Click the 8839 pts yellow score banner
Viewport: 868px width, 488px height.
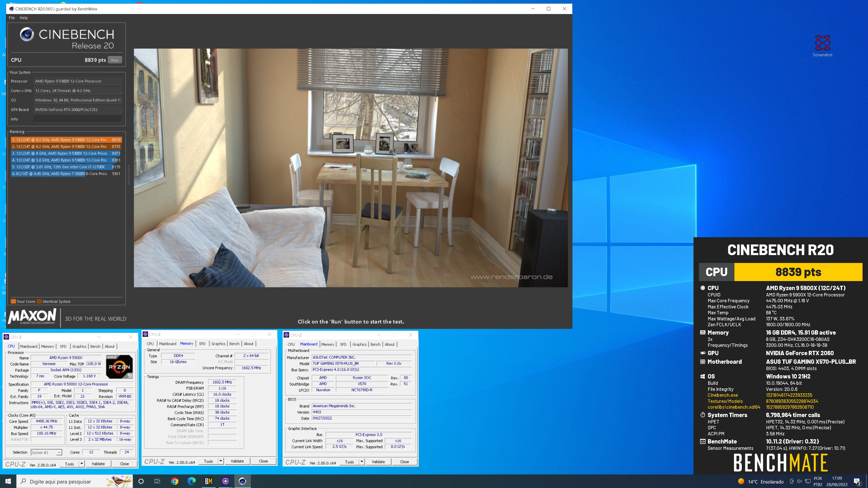798,272
